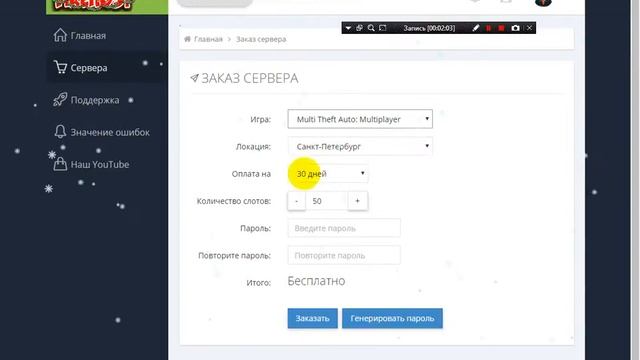Focus the Повторите пароль input field
This screenshot has height=360, width=640.
pyautogui.click(x=344, y=256)
